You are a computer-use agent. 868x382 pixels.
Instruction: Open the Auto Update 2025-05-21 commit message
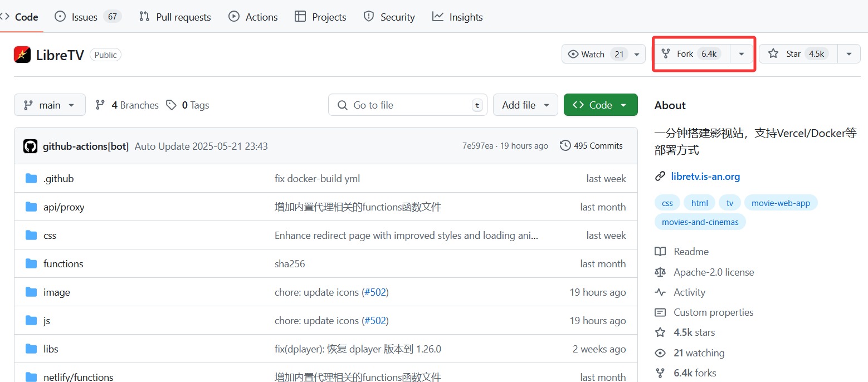(x=201, y=146)
